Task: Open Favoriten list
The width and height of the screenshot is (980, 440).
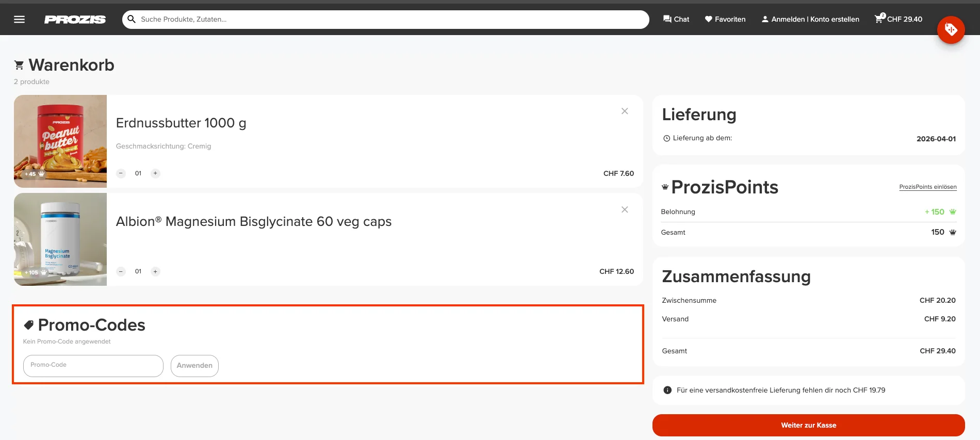Action: coord(725,19)
